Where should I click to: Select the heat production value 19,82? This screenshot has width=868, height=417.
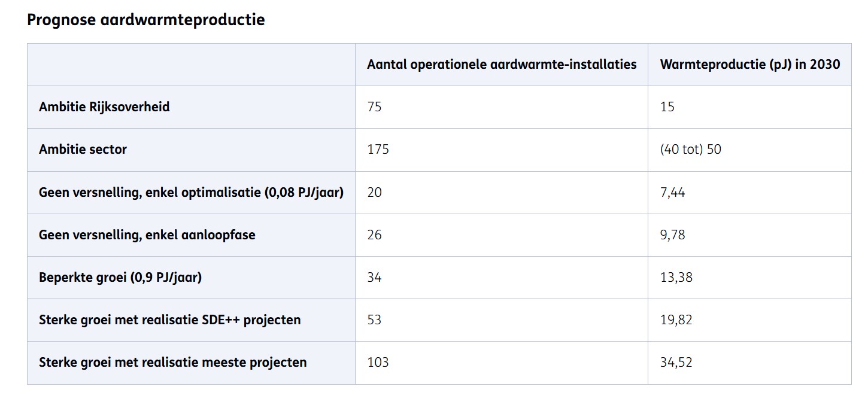676,320
